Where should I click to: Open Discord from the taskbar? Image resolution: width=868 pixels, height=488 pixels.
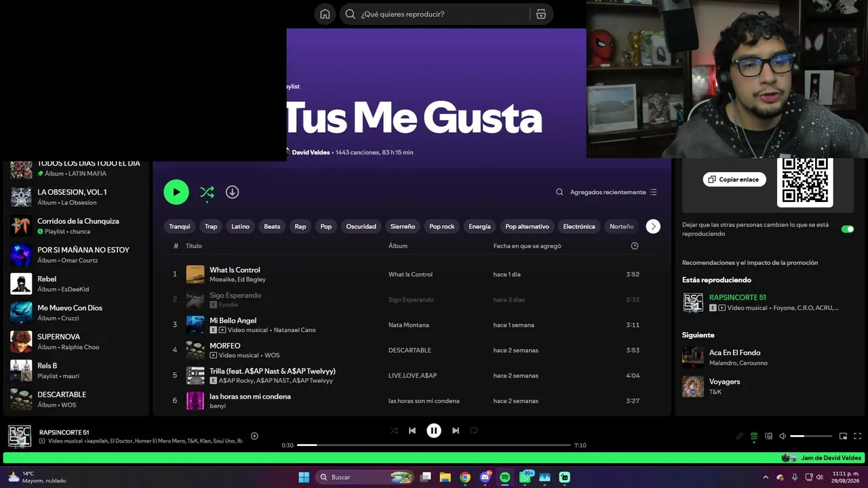click(x=485, y=477)
